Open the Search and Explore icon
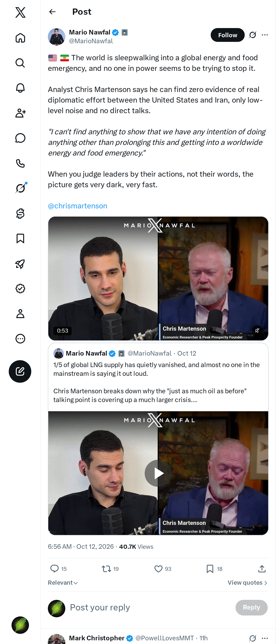276x644 pixels. point(20,63)
